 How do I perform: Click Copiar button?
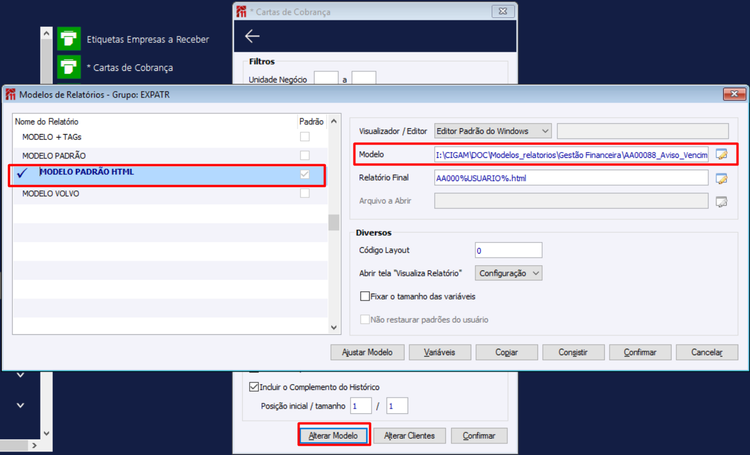pyautogui.click(x=507, y=352)
